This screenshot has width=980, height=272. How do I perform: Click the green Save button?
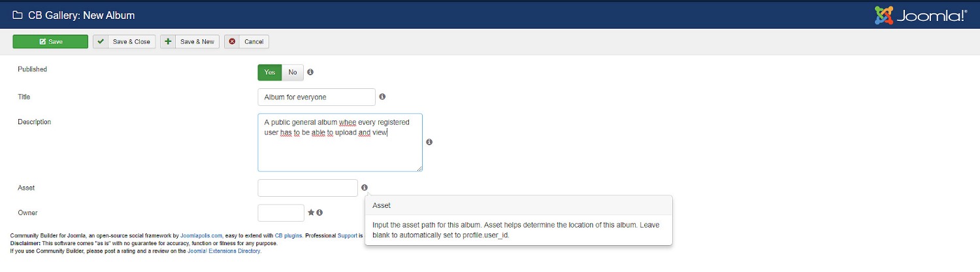click(x=50, y=41)
